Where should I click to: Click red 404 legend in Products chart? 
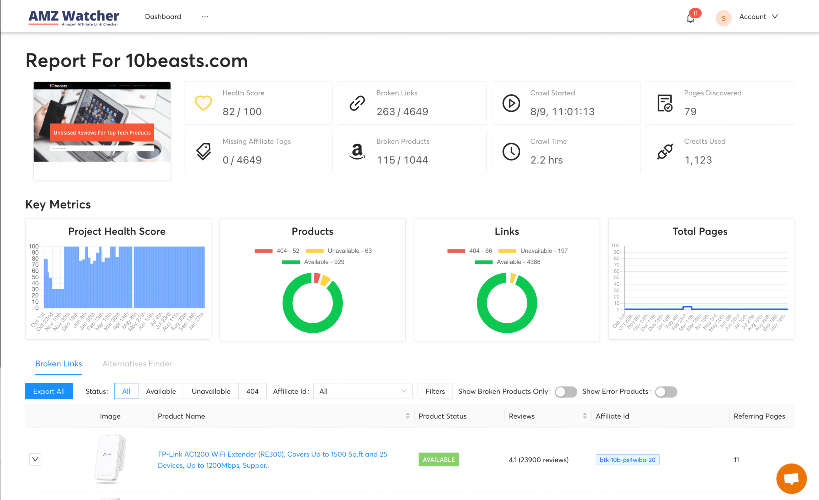point(277,251)
